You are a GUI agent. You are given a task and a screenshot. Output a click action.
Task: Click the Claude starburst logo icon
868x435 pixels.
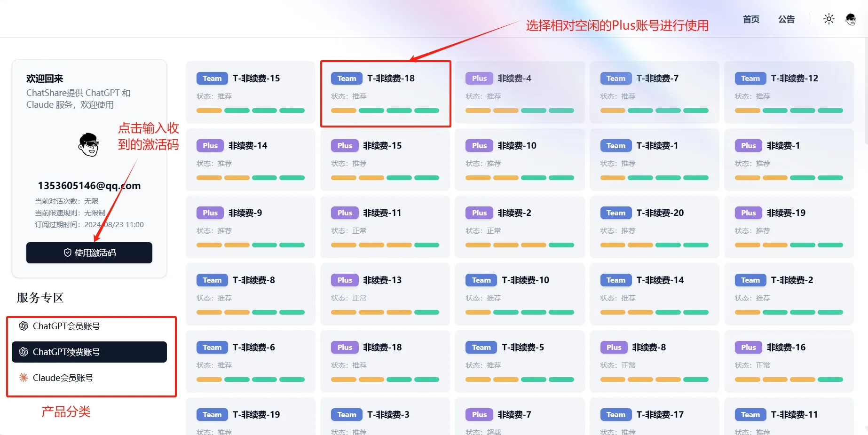click(x=24, y=378)
